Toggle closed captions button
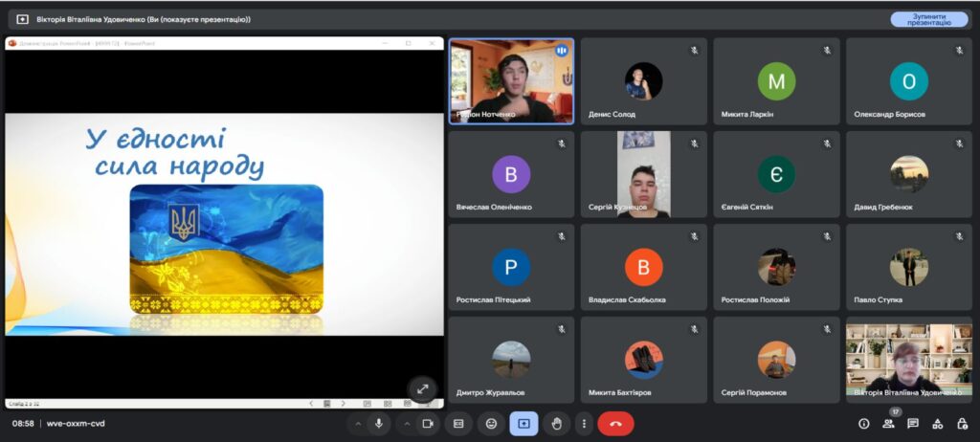 click(x=458, y=423)
